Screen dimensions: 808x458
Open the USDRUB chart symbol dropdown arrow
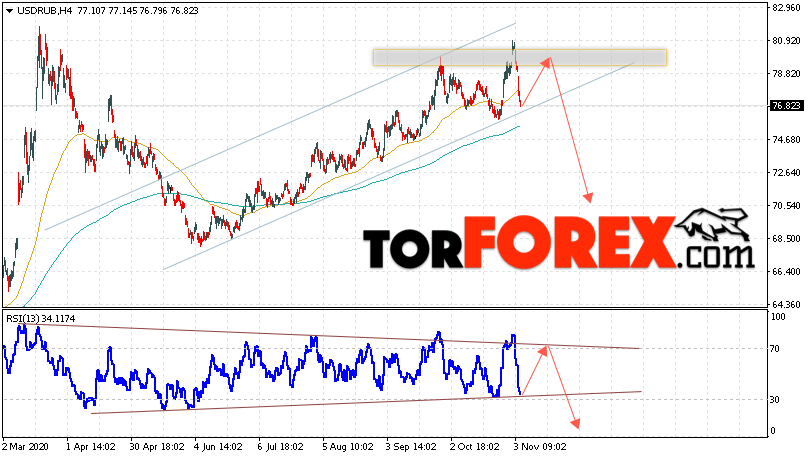[9, 11]
